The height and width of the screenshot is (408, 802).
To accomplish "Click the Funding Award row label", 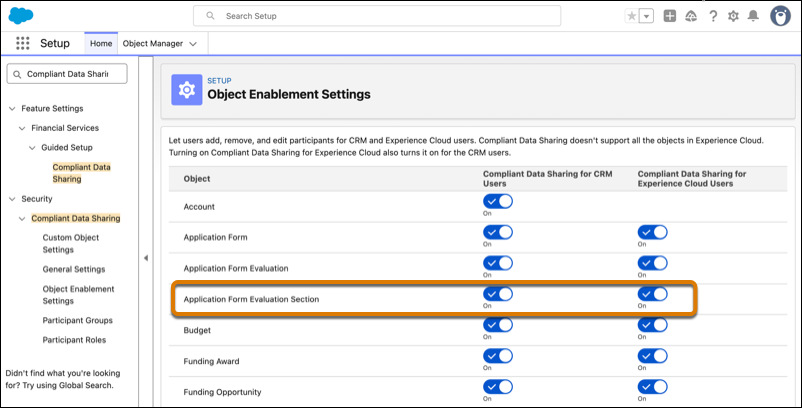I will point(211,361).
